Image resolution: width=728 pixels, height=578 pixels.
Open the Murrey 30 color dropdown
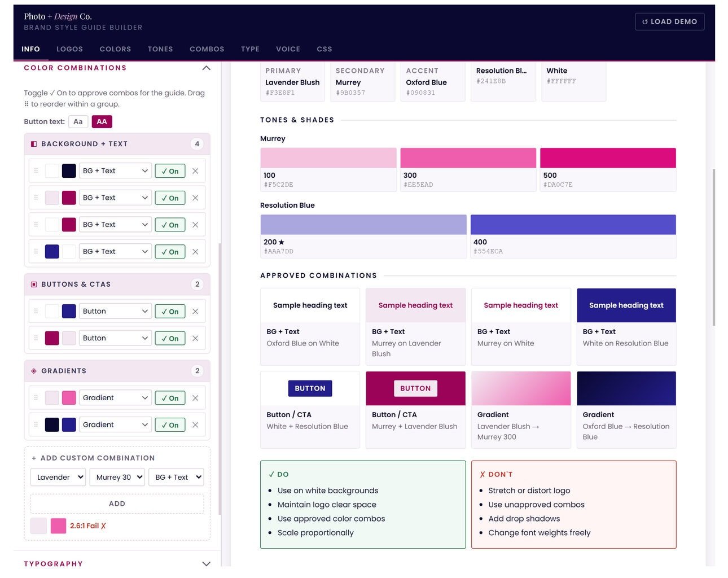click(x=117, y=477)
